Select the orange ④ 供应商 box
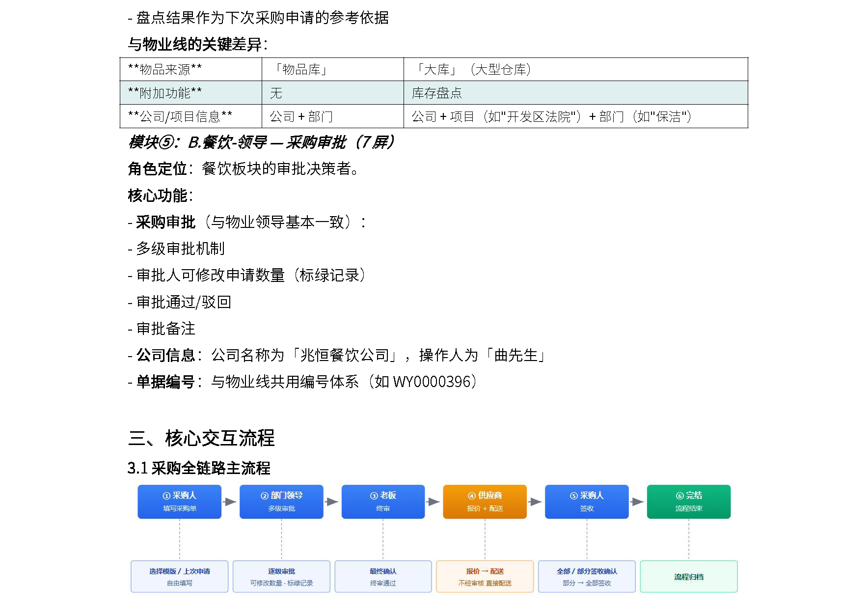Screen dimensions: 868x613 pos(485,502)
